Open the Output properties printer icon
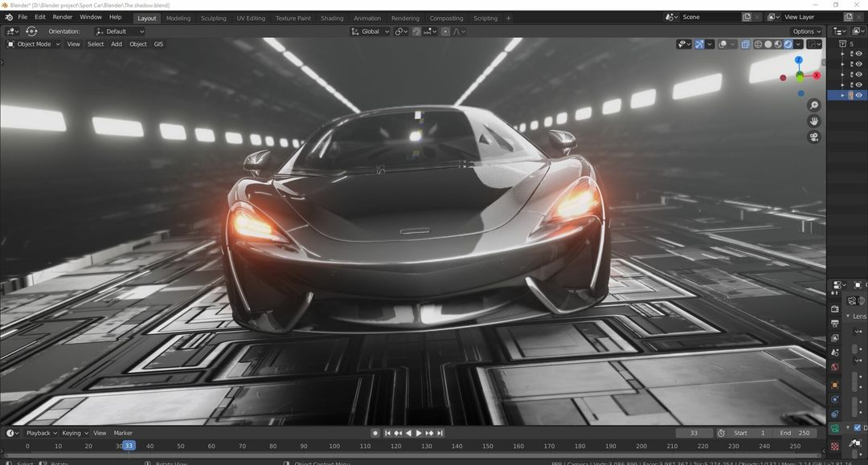The width and height of the screenshot is (868, 465). click(835, 323)
